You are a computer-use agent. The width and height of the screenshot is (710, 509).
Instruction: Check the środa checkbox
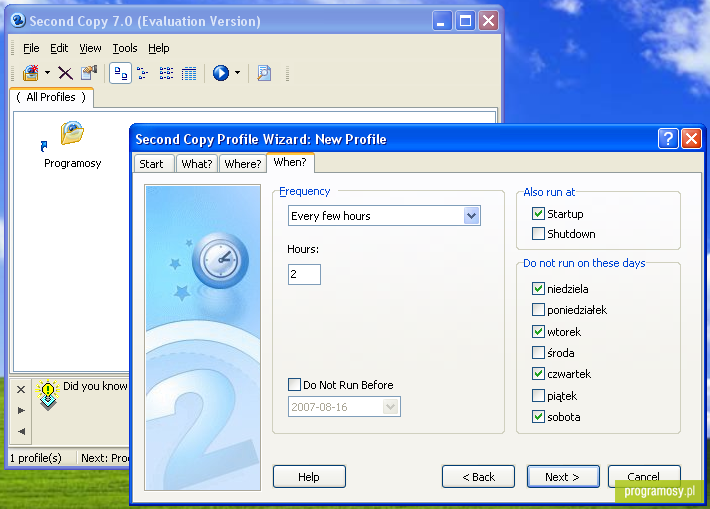tap(538, 352)
